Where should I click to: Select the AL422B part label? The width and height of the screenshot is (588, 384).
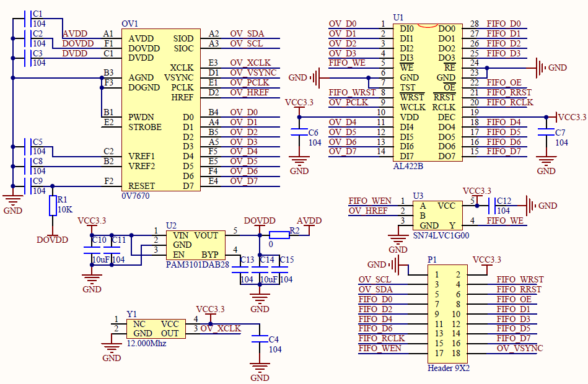(408, 166)
